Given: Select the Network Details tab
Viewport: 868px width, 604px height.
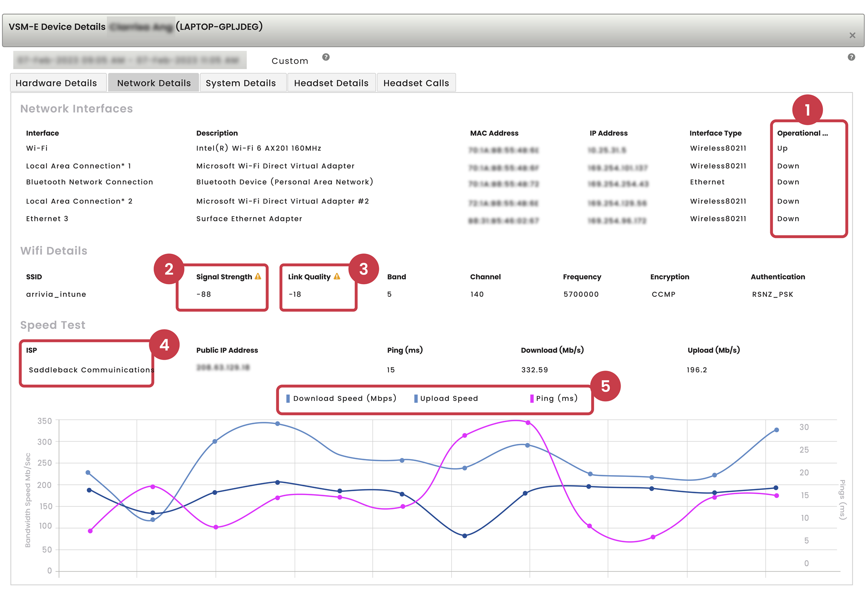Looking at the screenshot, I should (154, 83).
